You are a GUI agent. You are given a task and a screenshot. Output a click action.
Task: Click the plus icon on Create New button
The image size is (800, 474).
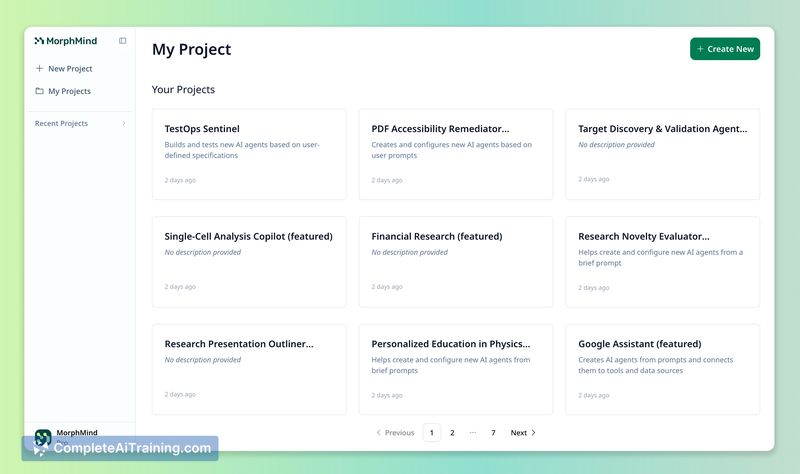(701, 49)
